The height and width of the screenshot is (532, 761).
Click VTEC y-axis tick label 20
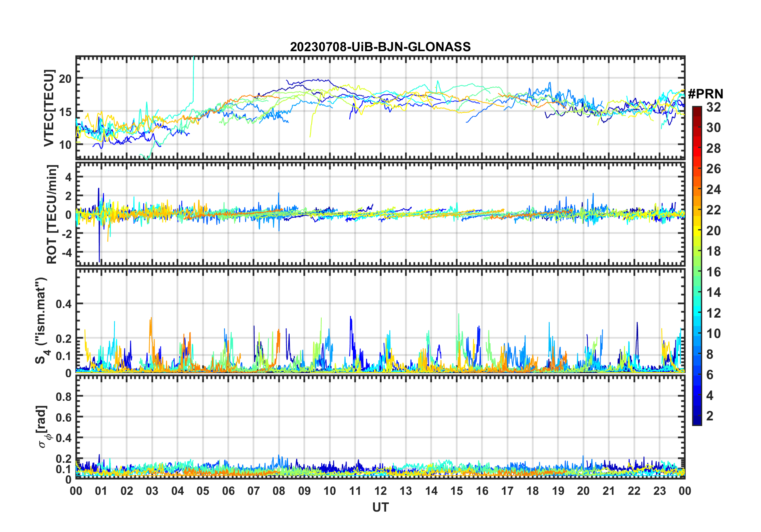pyautogui.click(x=65, y=79)
